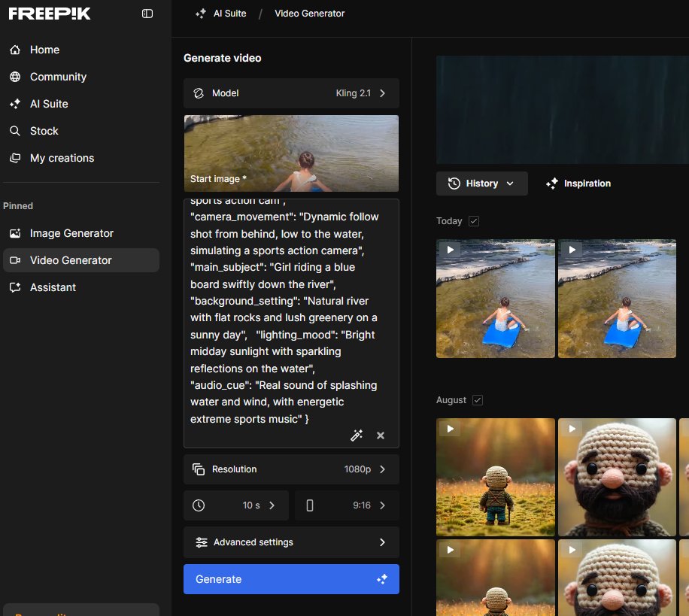Click the large dark video preview
Screen dimensions: 689x616
(x=563, y=110)
